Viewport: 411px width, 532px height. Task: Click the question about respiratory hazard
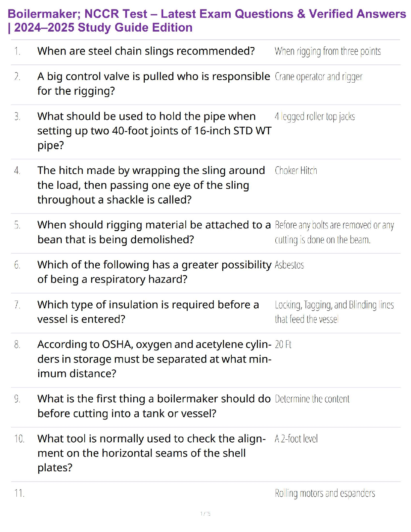click(x=154, y=272)
